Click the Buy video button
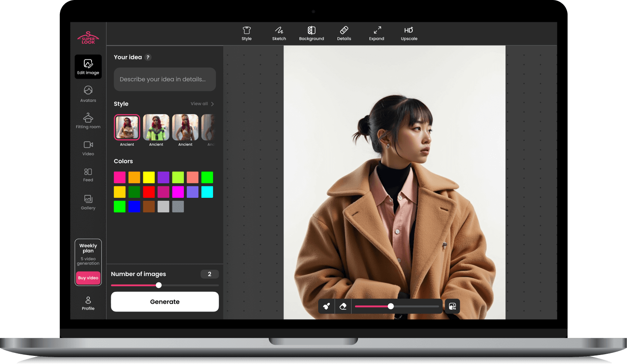627x364 pixels. pyautogui.click(x=88, y=278)
